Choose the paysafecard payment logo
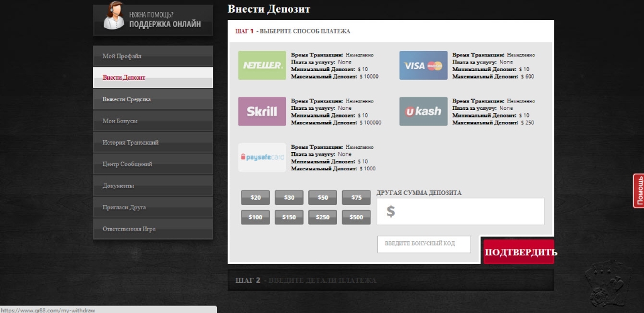644x313 pixels. click(x=262, y=157)
